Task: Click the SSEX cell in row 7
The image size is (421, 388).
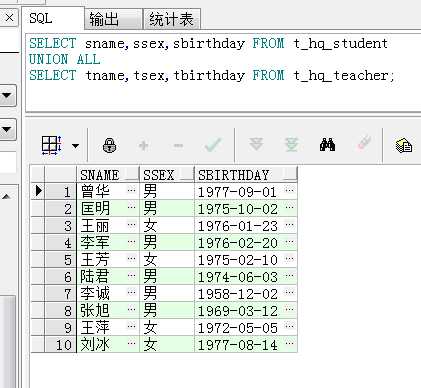Action: click(x=167, y=293)
